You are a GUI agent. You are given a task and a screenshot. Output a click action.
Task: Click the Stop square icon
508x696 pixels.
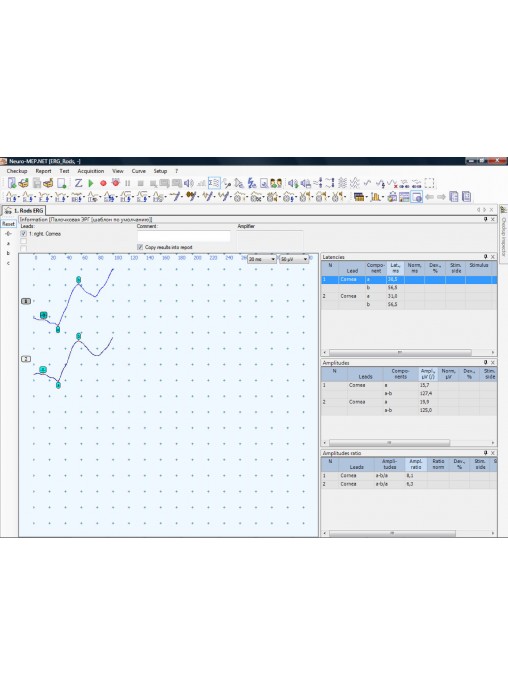click(140, 183)
